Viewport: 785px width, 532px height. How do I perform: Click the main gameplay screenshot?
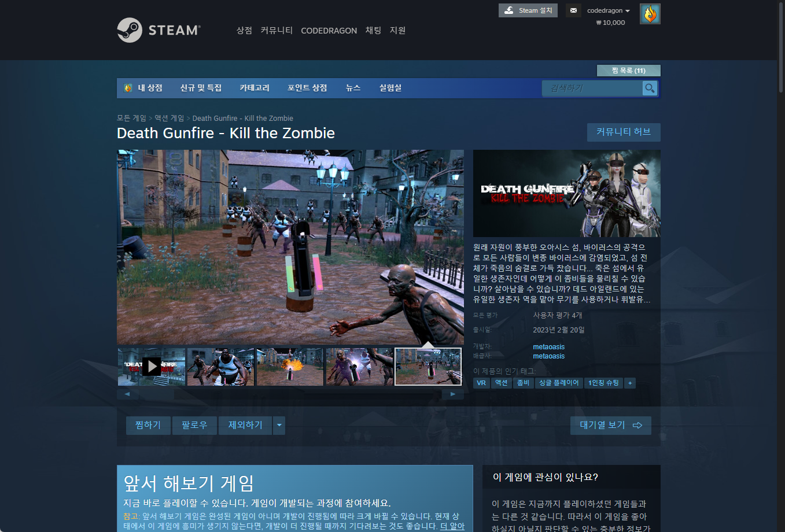pyautogui.click(x=290, y=247)
